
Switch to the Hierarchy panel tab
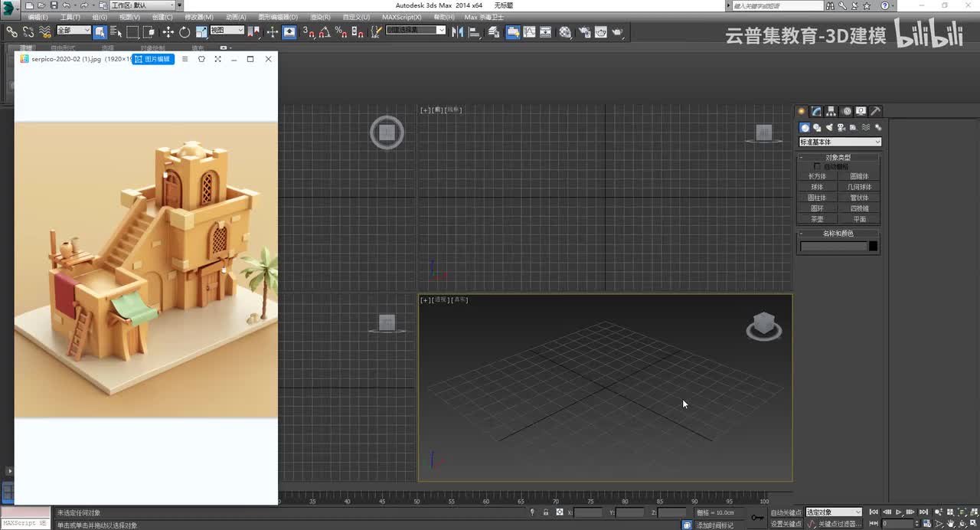(x=831, y=111)
